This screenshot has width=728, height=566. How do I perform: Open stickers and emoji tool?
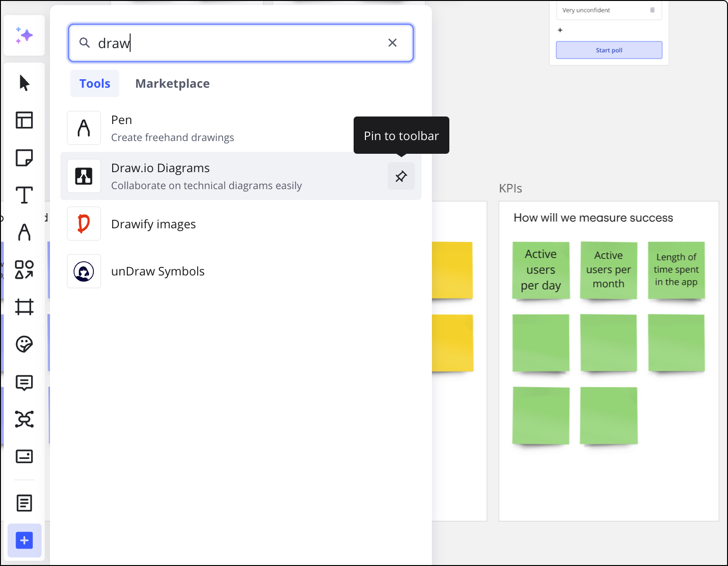(x=24, y=344)
